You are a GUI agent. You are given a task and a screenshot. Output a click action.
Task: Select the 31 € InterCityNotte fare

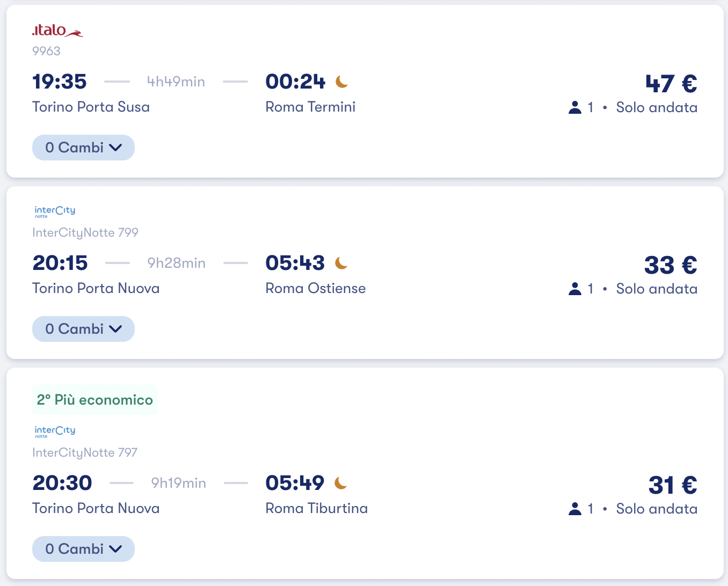pos(673,485)
